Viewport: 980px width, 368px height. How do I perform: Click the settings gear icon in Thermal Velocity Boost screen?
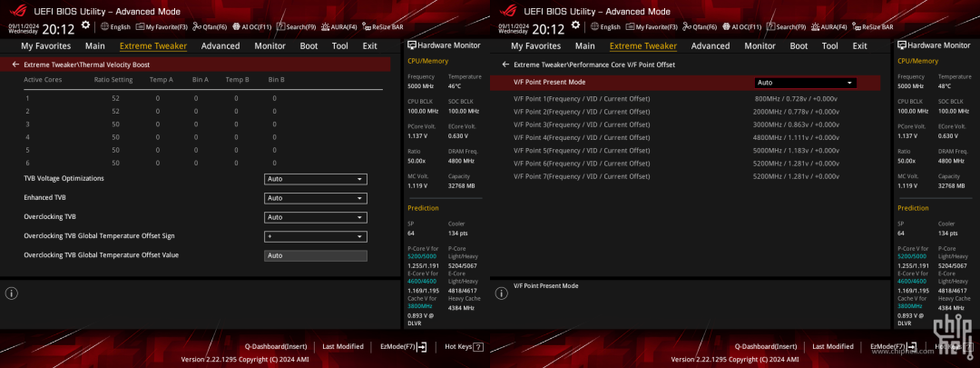click(85, 25)
